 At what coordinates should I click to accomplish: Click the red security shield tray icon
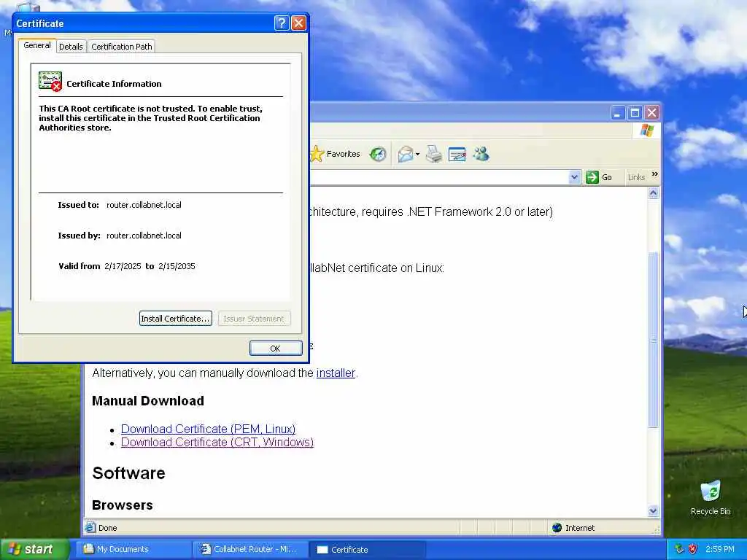693,549
